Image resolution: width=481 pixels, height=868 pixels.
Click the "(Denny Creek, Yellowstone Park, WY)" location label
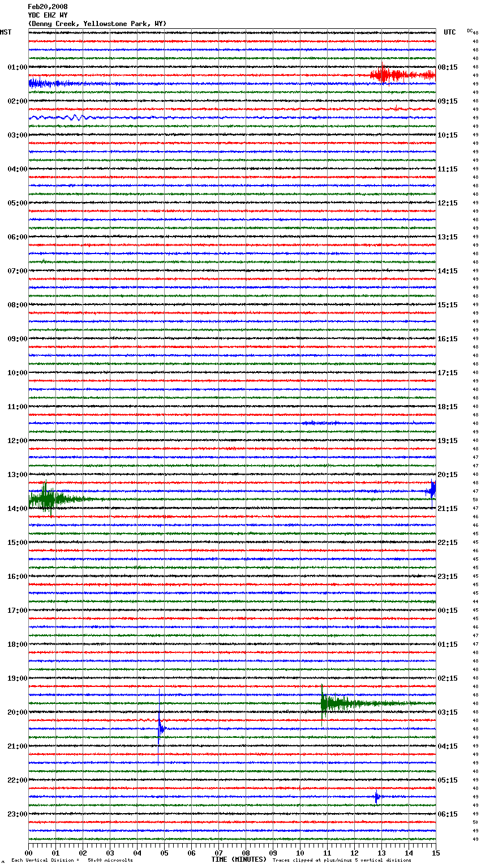97,24
